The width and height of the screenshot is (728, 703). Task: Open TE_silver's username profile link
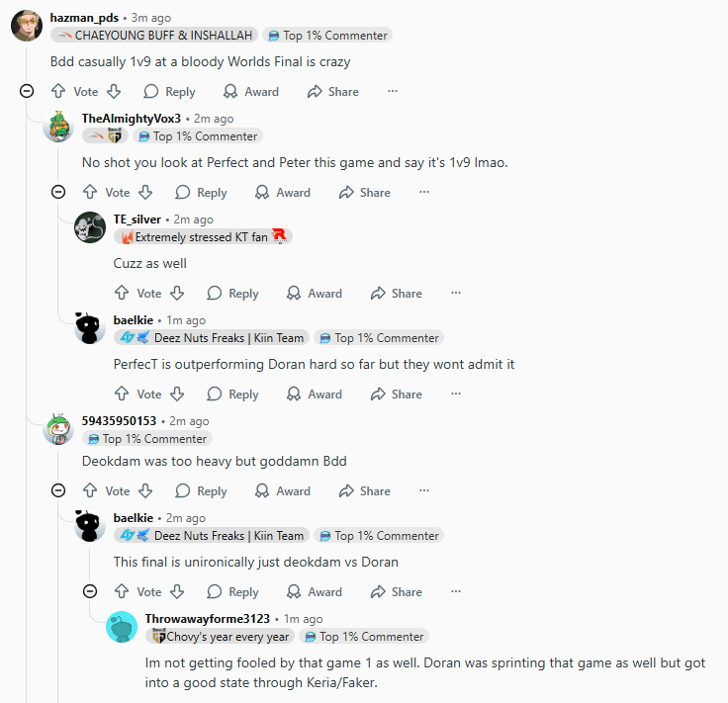[x=136, y=220]
